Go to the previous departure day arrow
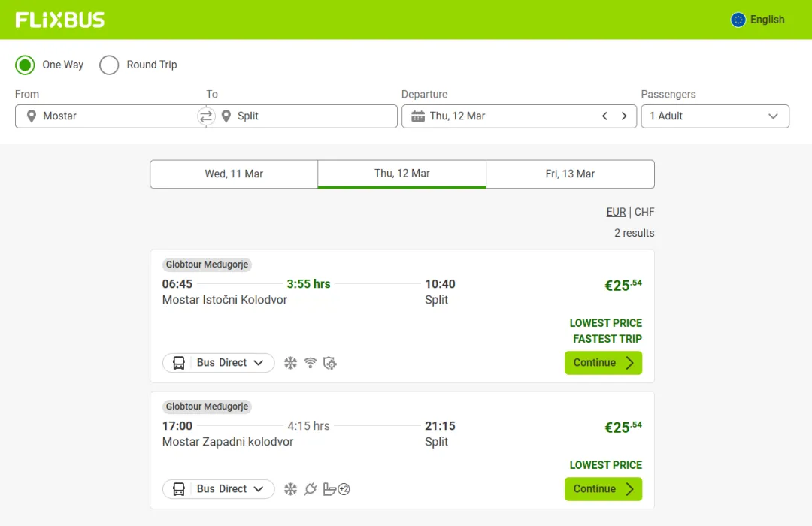Image resolution: width=812 pixels, height=526 pixels. [604, 116]
